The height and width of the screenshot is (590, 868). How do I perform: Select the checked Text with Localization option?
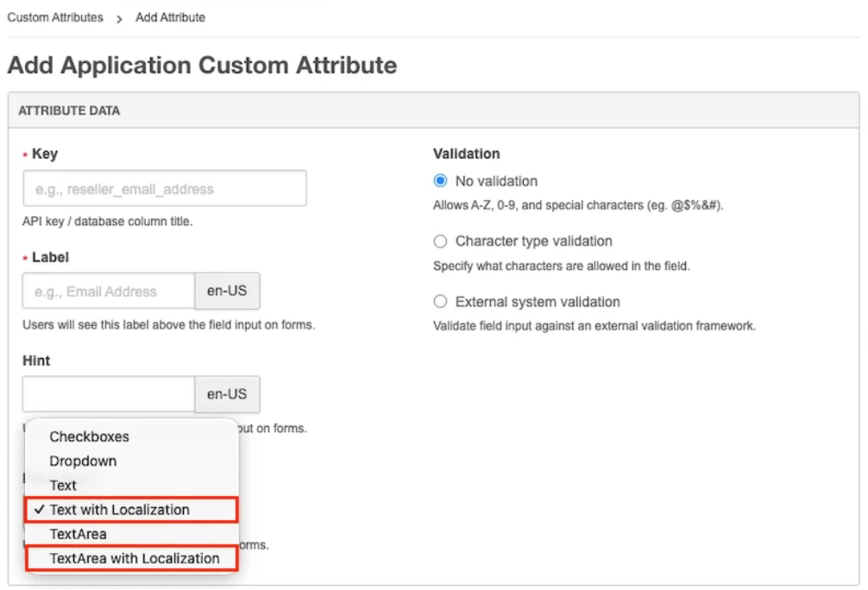119,510
